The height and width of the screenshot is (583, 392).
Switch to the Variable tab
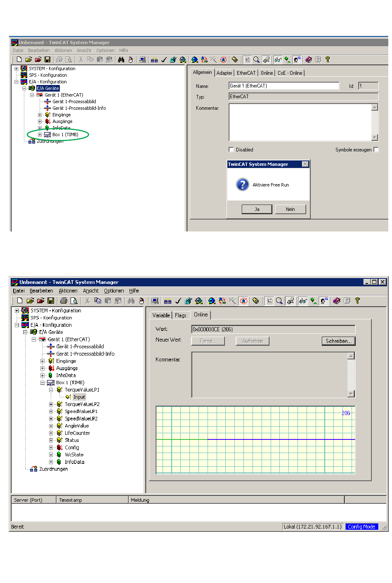click(161, 315)
